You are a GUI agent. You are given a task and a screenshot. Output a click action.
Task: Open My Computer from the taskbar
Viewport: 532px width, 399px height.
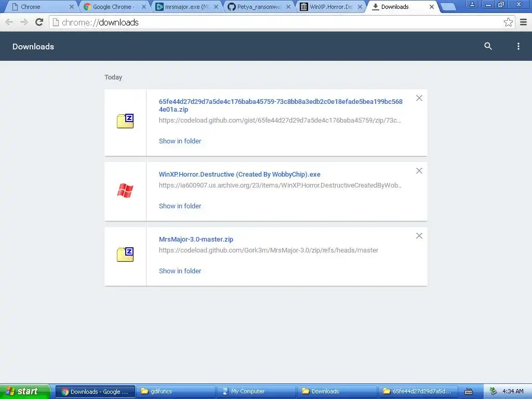[x=257, y=391]
